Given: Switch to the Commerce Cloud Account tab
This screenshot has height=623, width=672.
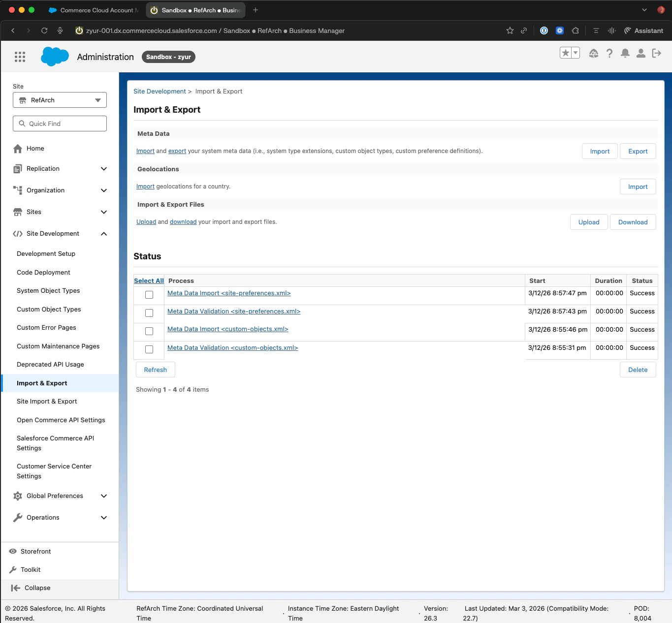Looking at the screenshot, I should coord(94,10).
